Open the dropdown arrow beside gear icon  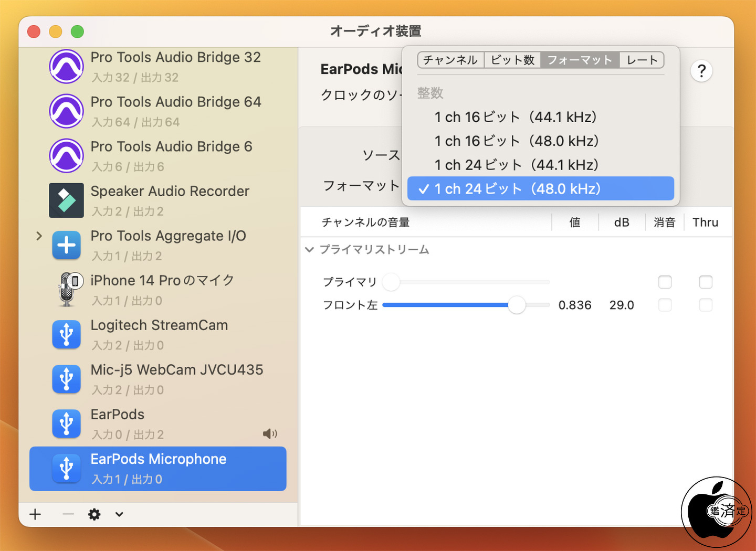coord(119,514)
